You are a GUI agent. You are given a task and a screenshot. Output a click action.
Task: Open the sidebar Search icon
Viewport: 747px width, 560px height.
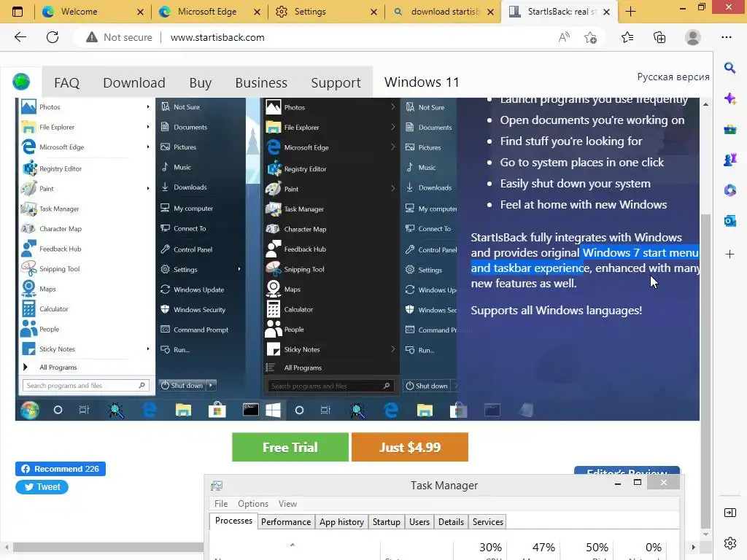click(x=729, y=68)
